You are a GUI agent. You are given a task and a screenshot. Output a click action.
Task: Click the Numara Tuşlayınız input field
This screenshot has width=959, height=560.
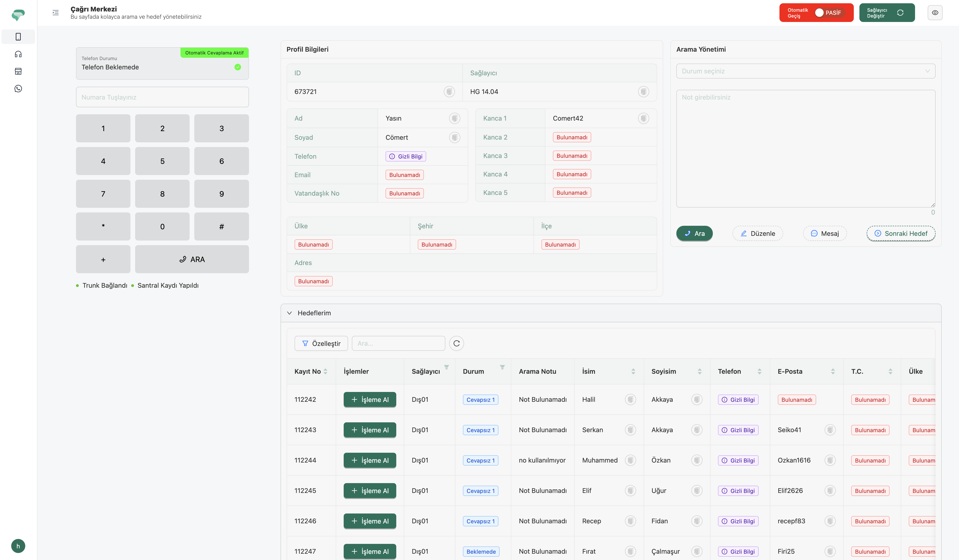162,97
